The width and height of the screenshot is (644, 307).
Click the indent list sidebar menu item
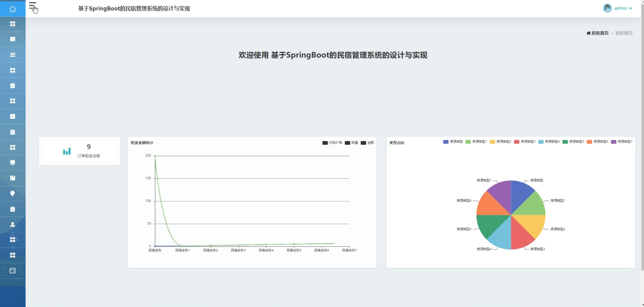13,55
